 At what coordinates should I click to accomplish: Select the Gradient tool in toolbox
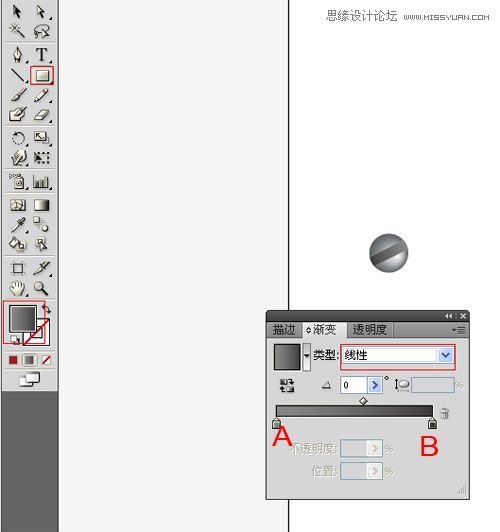[x=41, y=205]
